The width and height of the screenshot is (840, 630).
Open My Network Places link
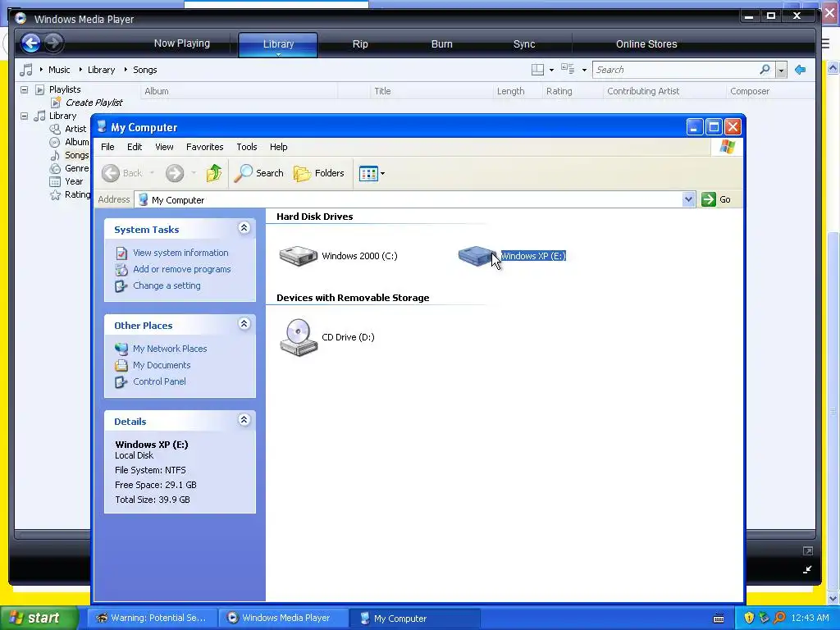click(170, 349)
